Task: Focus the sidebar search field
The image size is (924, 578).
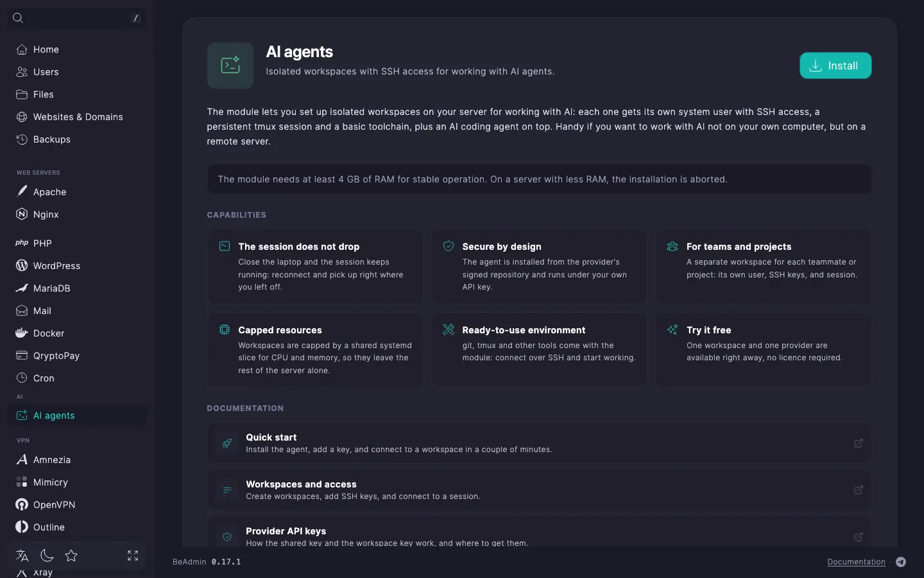Action: (x=77, y=18)
